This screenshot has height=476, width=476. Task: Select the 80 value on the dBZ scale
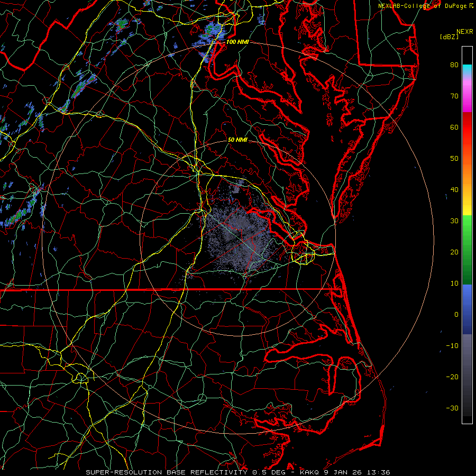tap(454, 65)
